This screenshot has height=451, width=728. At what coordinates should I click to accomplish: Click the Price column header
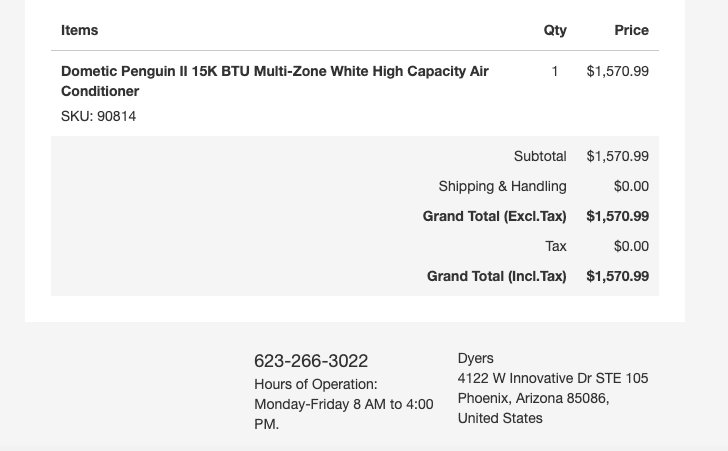pyautogui.click(x=631, y=30)
